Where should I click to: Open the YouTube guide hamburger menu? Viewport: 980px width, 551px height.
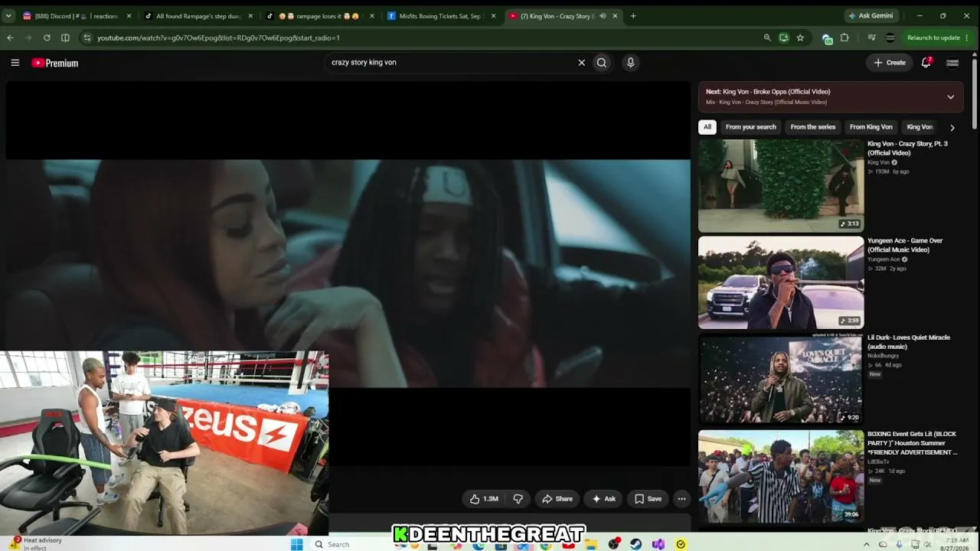[x=15, y=63]
